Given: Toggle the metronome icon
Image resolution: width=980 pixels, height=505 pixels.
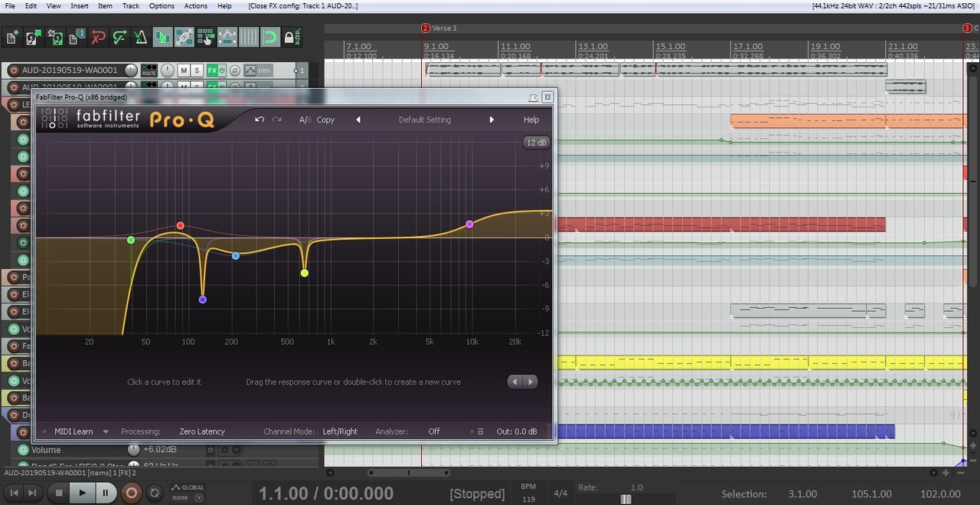Looking at the screenshot, I should pyautogui.click(x=141, y=37).
